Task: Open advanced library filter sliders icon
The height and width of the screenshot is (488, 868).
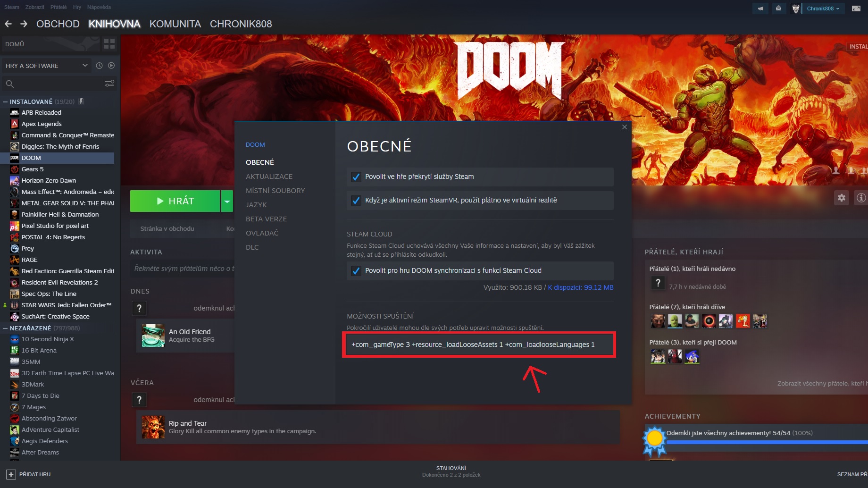Action: 109,84
